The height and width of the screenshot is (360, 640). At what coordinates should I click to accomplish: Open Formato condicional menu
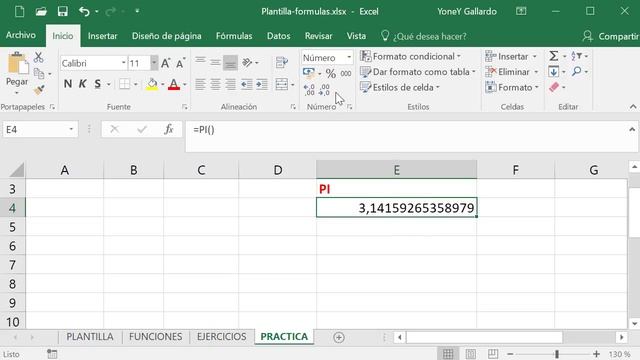(411, 56)
